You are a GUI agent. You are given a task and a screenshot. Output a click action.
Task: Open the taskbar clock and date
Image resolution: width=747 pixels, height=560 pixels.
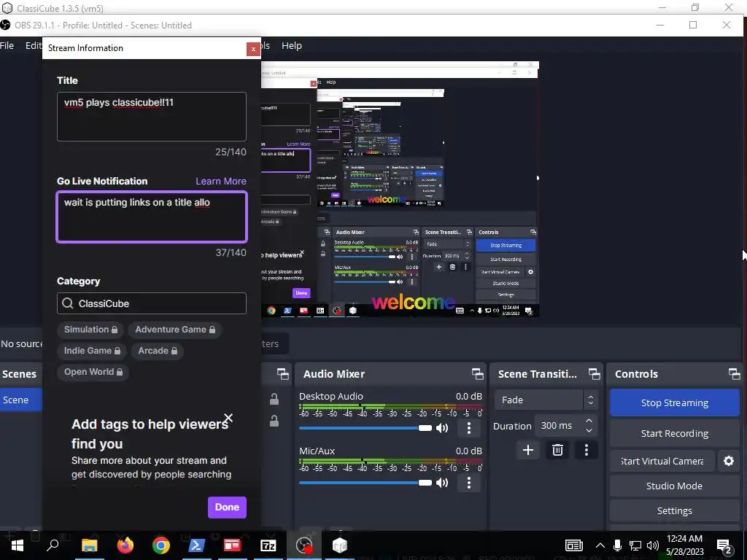(x=684, y=545)
